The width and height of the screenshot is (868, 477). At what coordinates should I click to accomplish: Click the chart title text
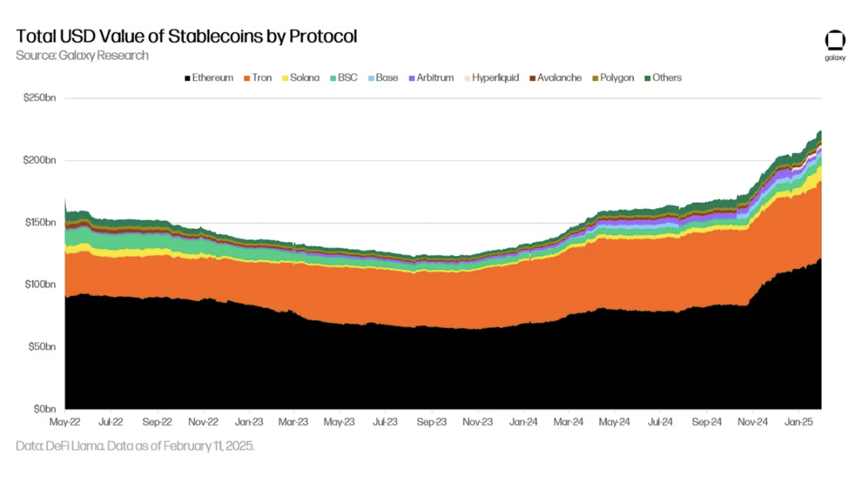tap(186, 36)
